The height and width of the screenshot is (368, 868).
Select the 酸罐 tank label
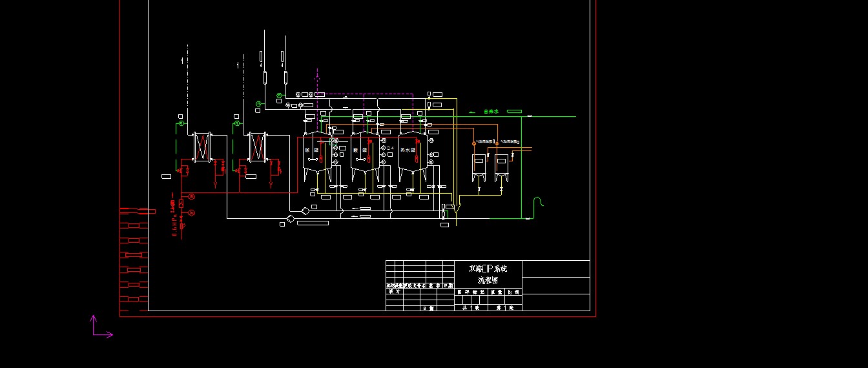coord(360,150)
